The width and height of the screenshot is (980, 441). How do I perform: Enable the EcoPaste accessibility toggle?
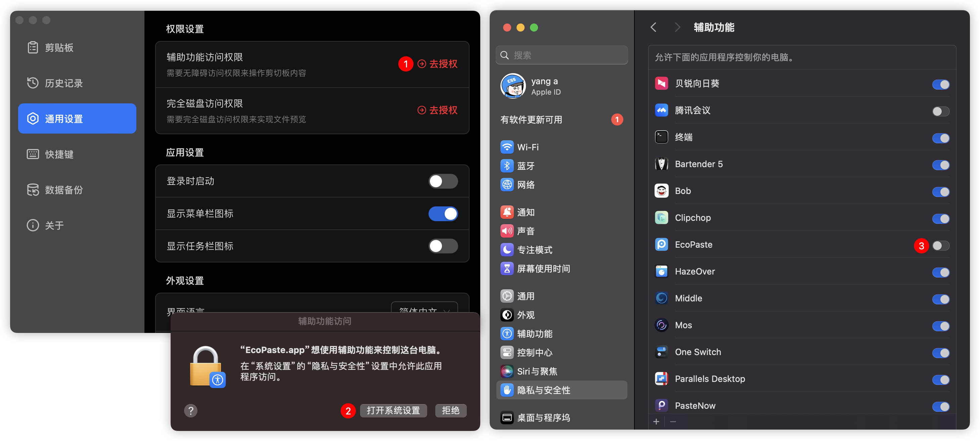coord(940,246)
